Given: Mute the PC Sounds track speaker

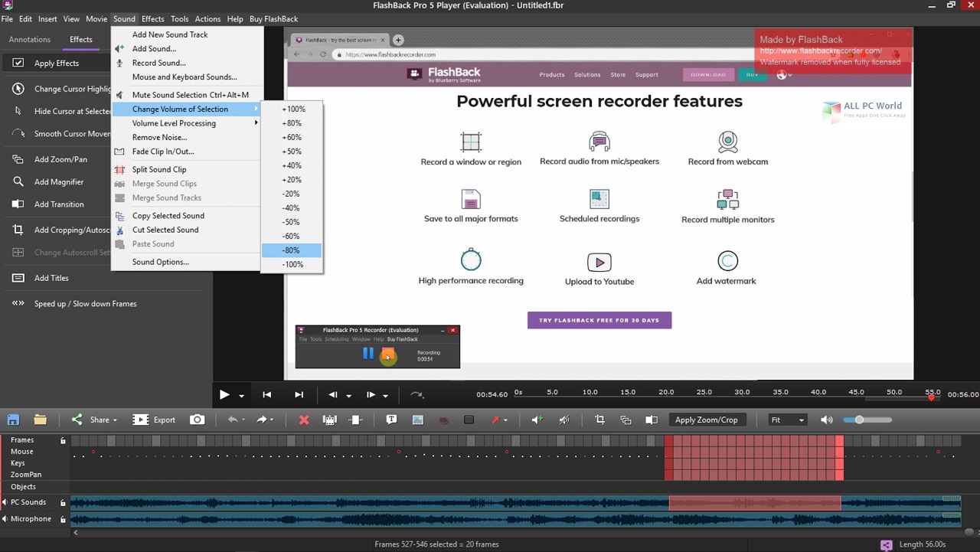Looking at the screenshot, I should [x=5, y=502].
